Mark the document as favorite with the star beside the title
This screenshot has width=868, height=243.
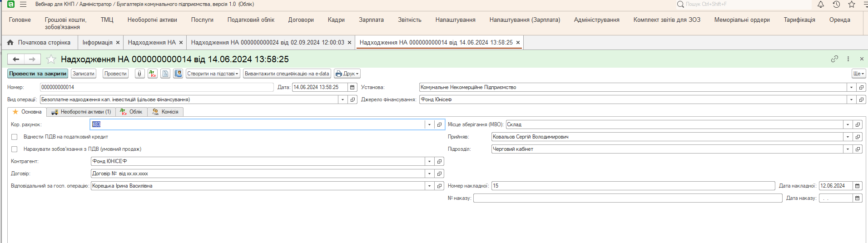pyautogui.click(x=51, y=60)
